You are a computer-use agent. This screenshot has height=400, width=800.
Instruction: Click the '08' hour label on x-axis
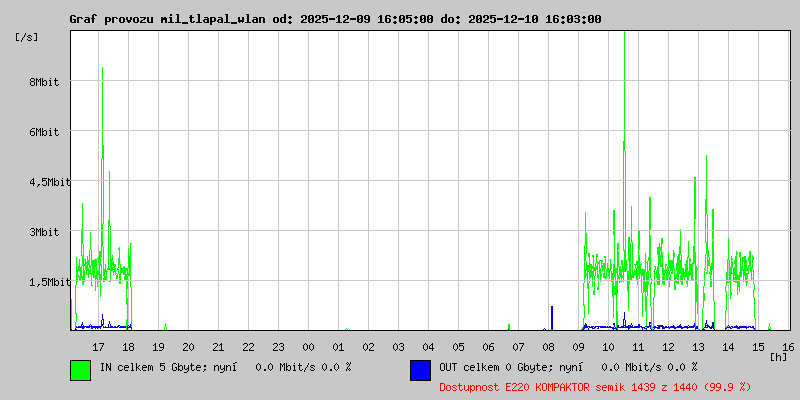pyautogui.click(x=548, y=347)
